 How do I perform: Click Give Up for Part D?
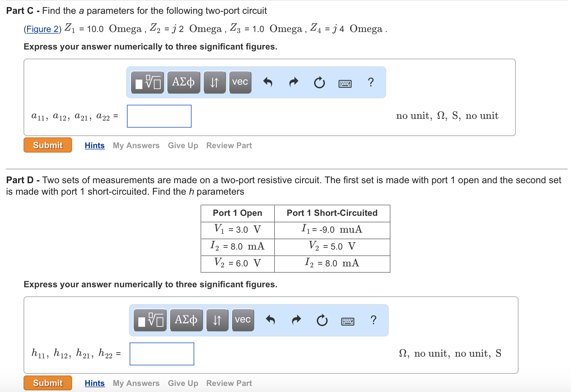tap(182, 383)
